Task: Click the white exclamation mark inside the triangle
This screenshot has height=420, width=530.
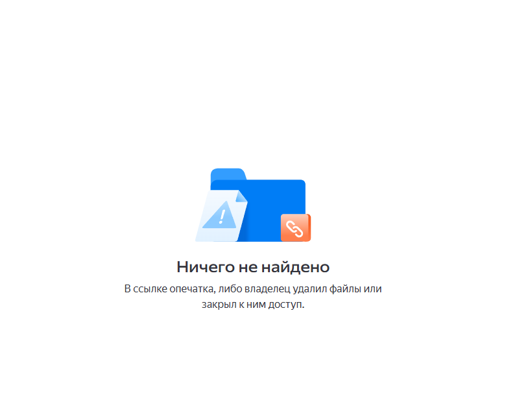Action: pyautogui.click(x=222, y=216)
